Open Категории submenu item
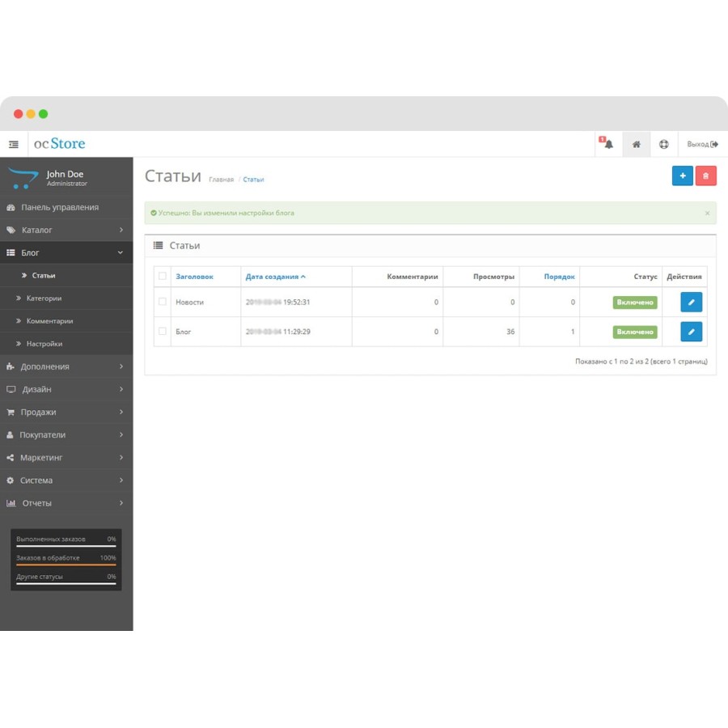This screenshot has height=728, width=728. [x=66, y=298]
